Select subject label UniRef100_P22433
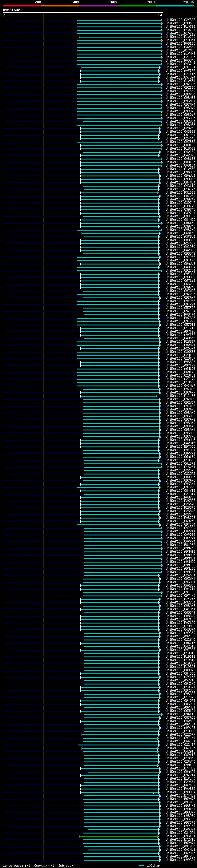 tap(180, 515)
